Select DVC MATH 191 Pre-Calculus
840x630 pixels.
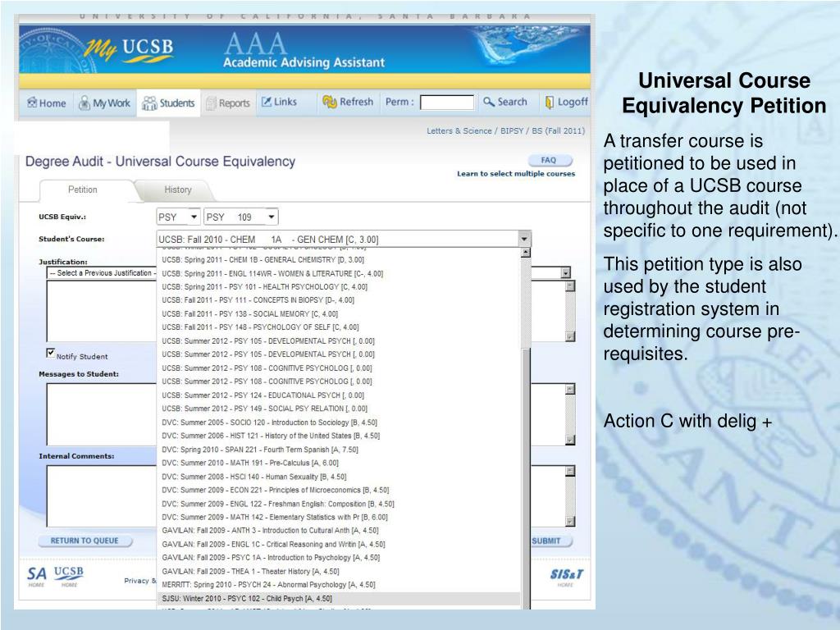coord(339,463)
